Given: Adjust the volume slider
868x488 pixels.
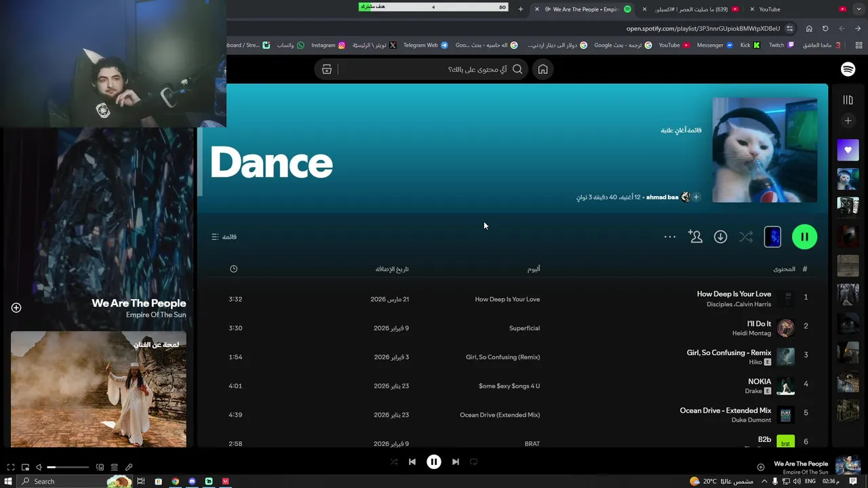Looking at the screenshot, I should coord(68,467).
